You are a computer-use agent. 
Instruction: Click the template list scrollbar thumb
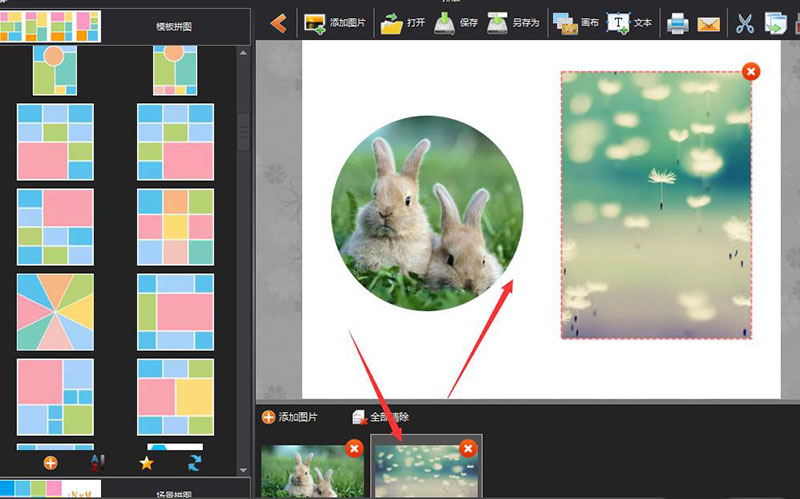pyautogui.click(x=243, y=132)
